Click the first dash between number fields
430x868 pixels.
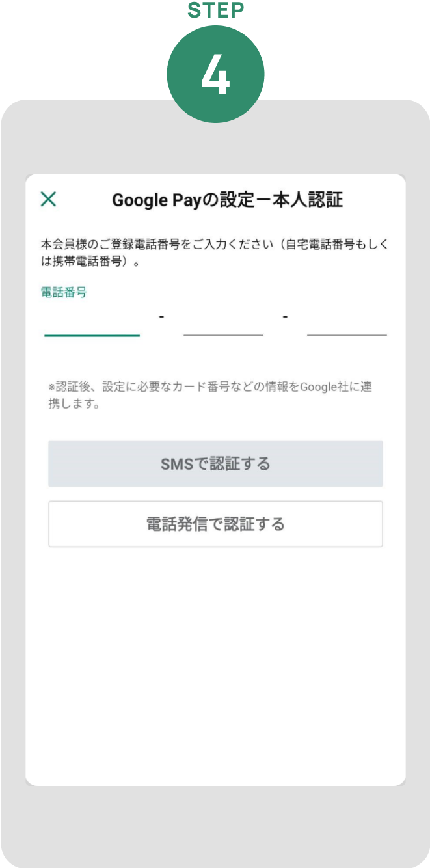tap(160, 317)
